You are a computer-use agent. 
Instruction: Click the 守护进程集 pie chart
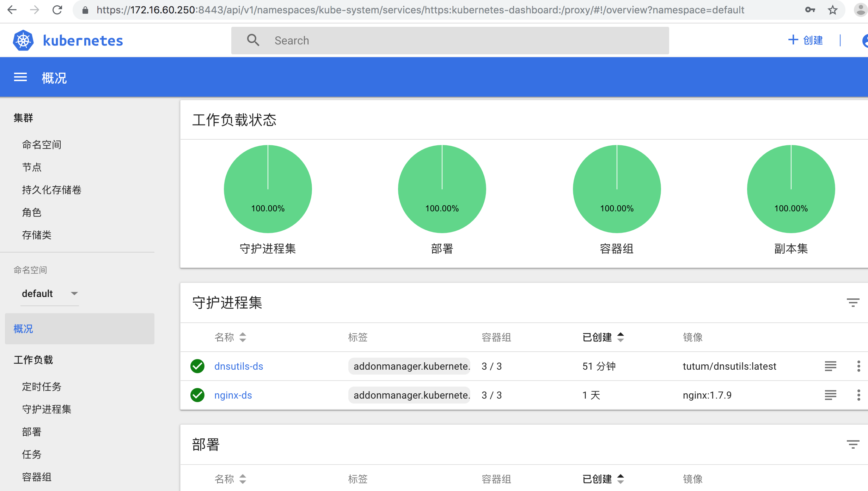(268, 189)
